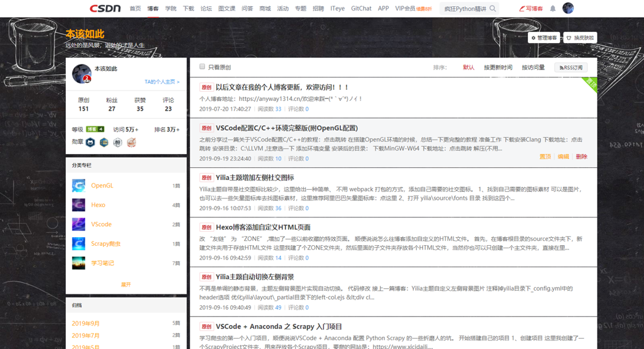Edit VSCode post with 编辑
This screenshot has width=644, height=349.
pyautogui.click(x=563, y=157)
